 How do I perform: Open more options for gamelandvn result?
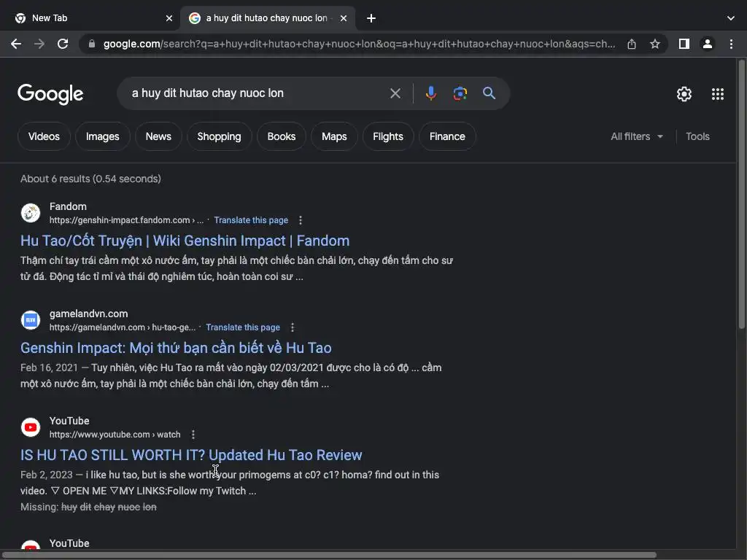(293, 327)
